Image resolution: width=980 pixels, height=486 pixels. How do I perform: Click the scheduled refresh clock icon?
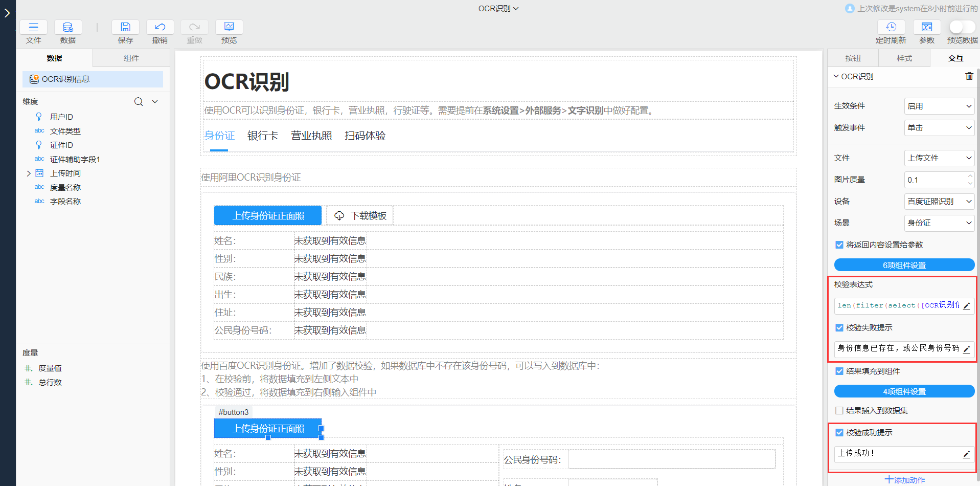(891, 28)
